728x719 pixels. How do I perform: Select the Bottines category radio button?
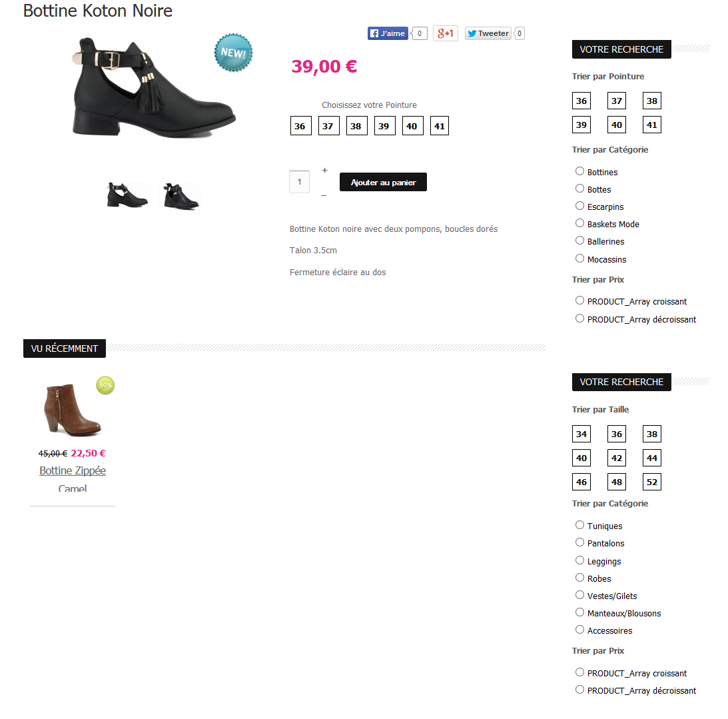[579, 171]
